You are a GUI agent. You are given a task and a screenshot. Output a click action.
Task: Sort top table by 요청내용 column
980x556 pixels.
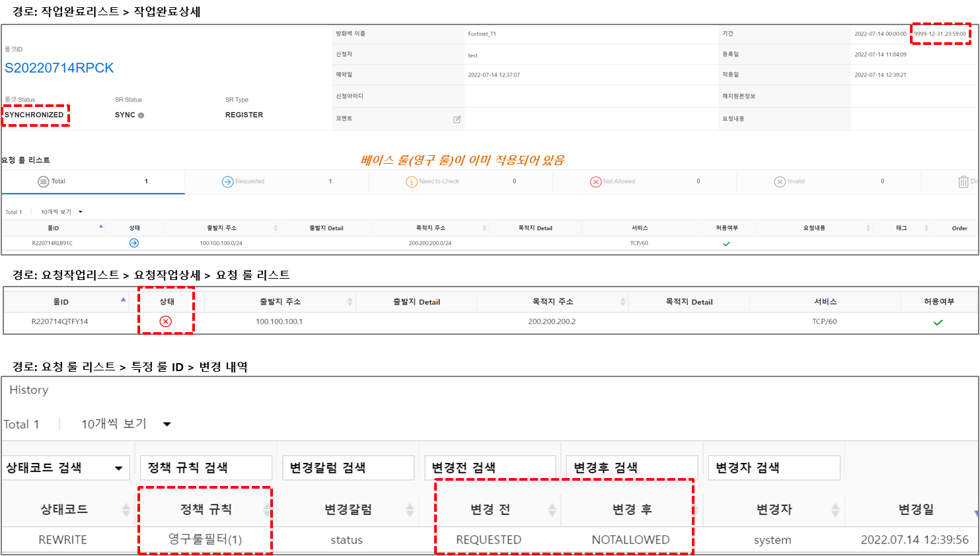[868, 228]
